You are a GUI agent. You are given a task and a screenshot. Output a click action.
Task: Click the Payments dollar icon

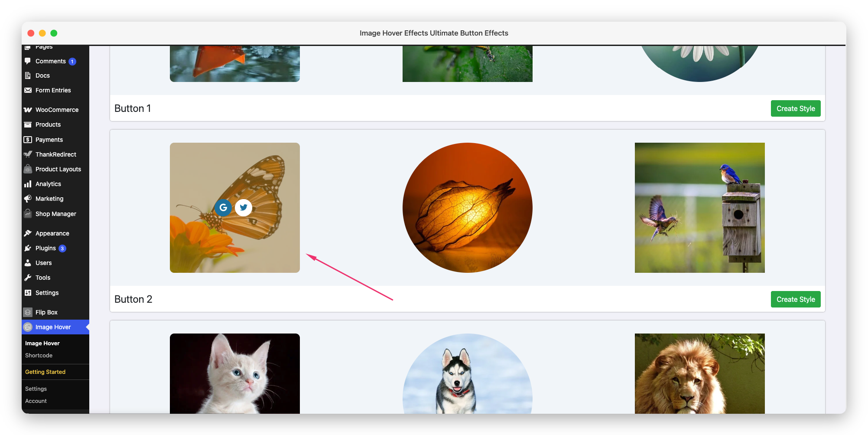[x=28, y=140]
